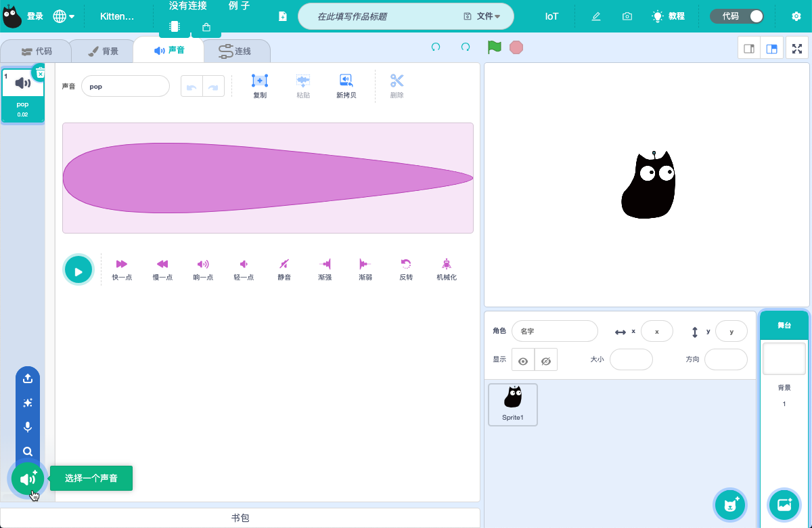Select the pop sound thumbnail

pos(22,95)
